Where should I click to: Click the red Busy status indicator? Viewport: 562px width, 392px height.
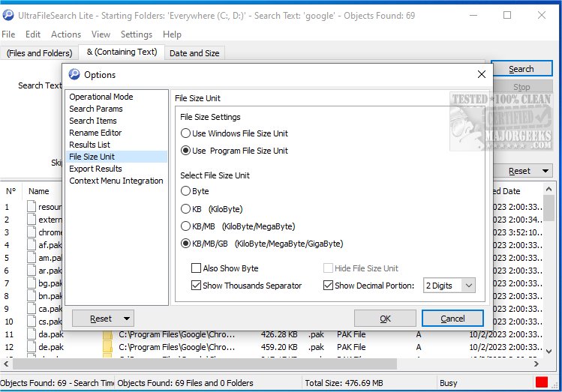pos(541,382)
